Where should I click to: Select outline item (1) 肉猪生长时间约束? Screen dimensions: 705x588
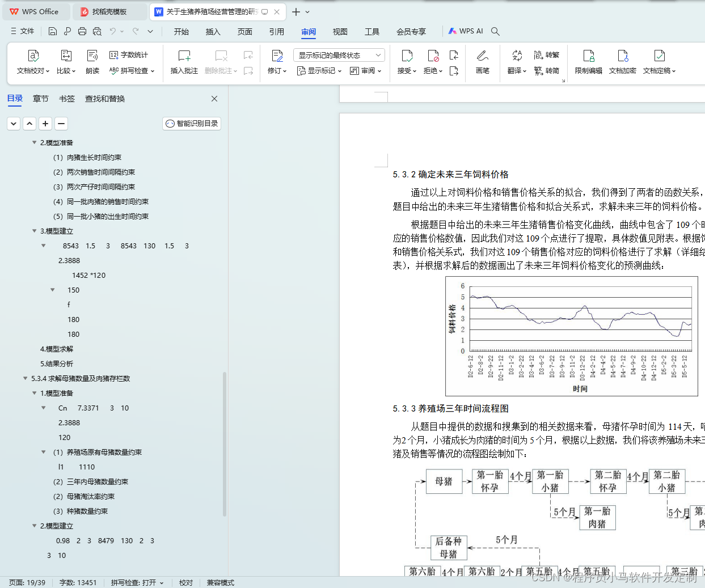87,157
